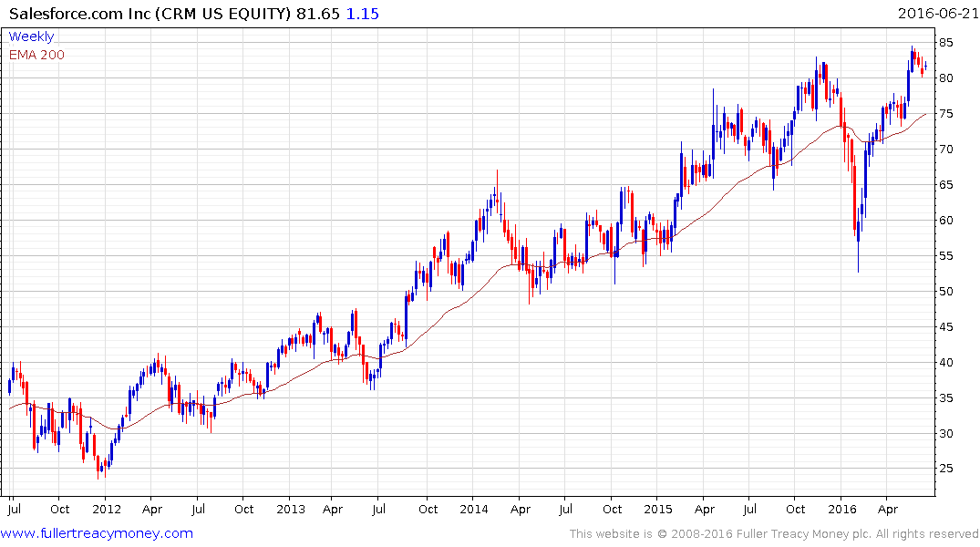Click the latest weekly candle at chart's right edge

click(925, 66)
